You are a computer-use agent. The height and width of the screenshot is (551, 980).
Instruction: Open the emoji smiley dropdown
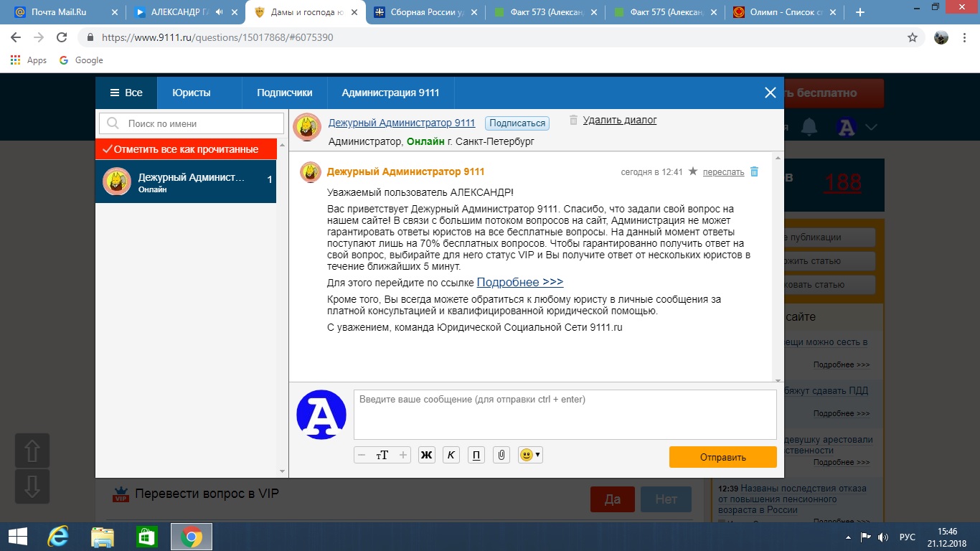(530, 455)
